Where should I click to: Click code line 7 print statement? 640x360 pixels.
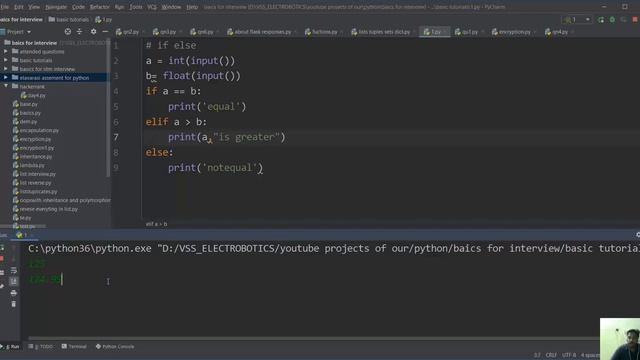227,137
